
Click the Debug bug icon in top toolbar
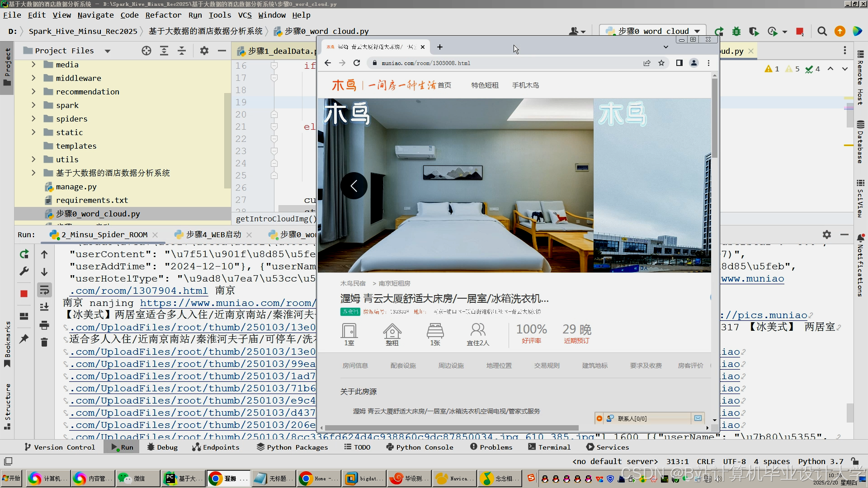coord(736,31)
